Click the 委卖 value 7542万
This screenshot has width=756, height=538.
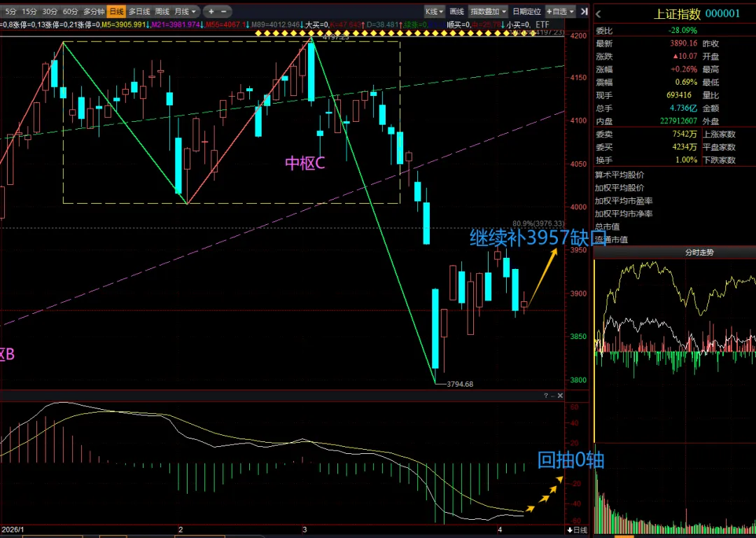(x=685, y=134)
